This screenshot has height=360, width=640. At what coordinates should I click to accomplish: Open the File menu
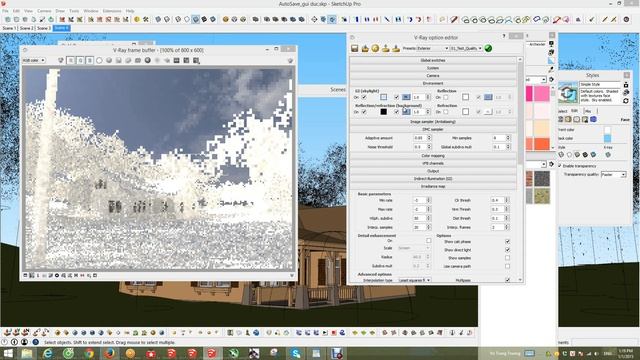click(5, 11)
